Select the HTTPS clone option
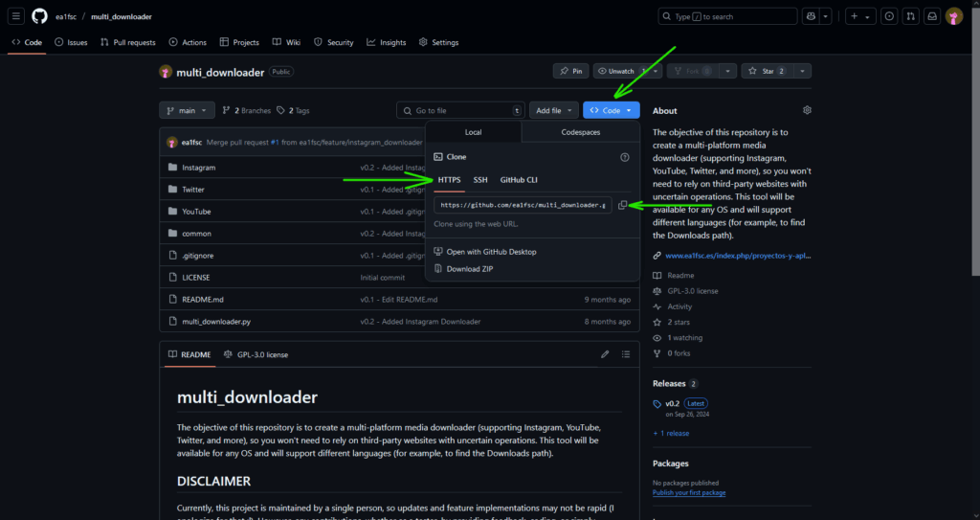The width and height of the screenshot is (980, 520). pyautogui.click(x=450, y=180)
